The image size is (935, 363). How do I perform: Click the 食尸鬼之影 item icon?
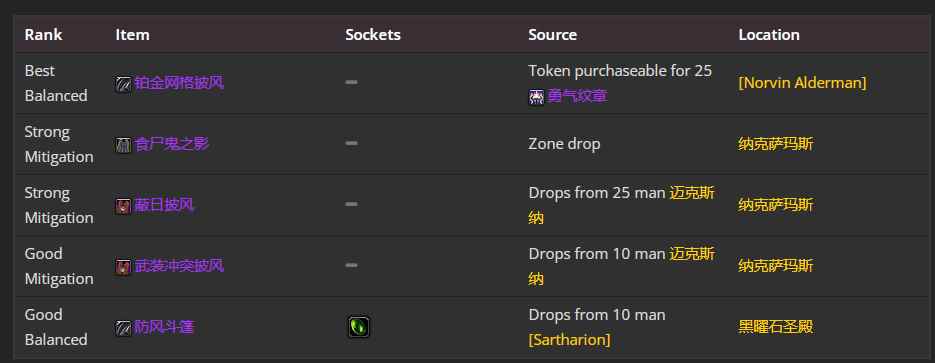click(x=123, y=145)
